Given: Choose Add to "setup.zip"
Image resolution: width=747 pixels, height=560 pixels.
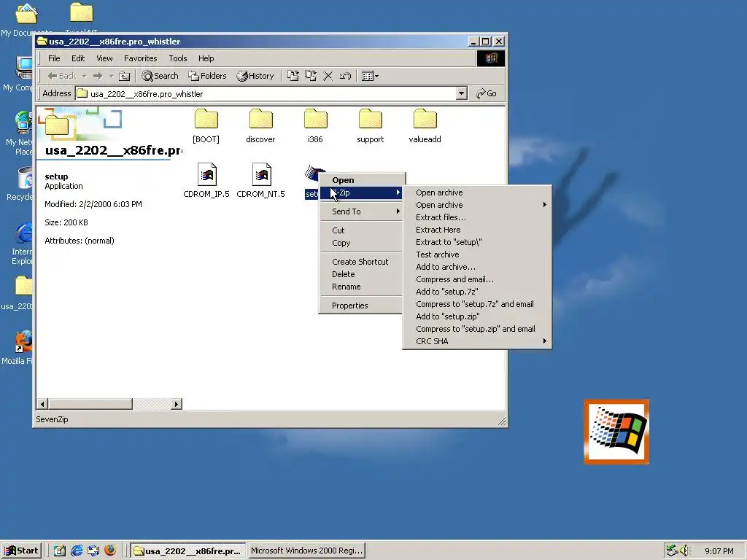Looking at the screenshot, I should 477,316.
